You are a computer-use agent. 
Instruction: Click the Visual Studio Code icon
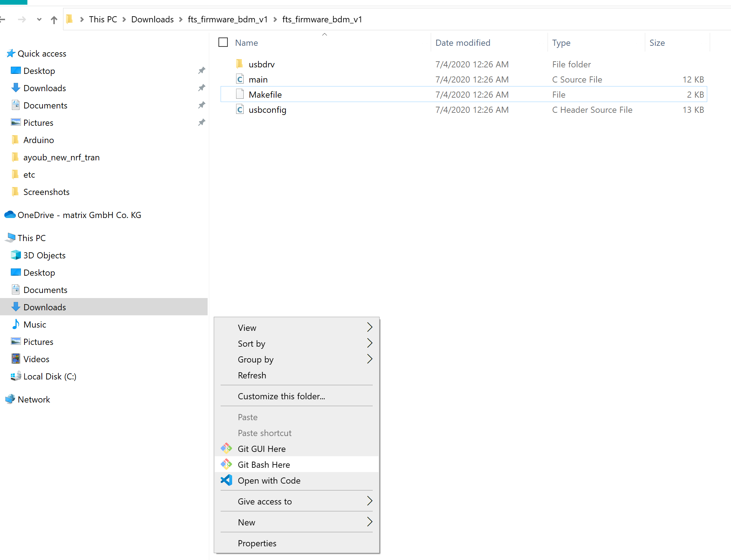click(x=226, y=480)
